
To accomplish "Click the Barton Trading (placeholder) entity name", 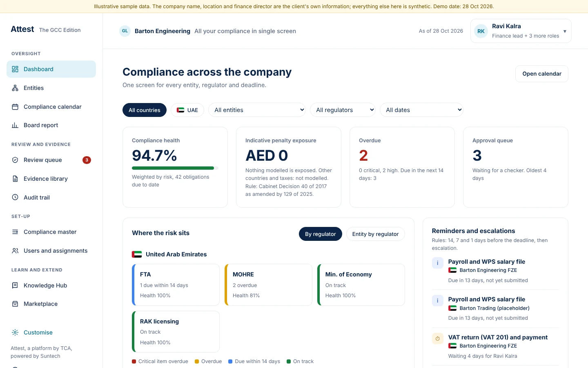I will pos(494,308).
